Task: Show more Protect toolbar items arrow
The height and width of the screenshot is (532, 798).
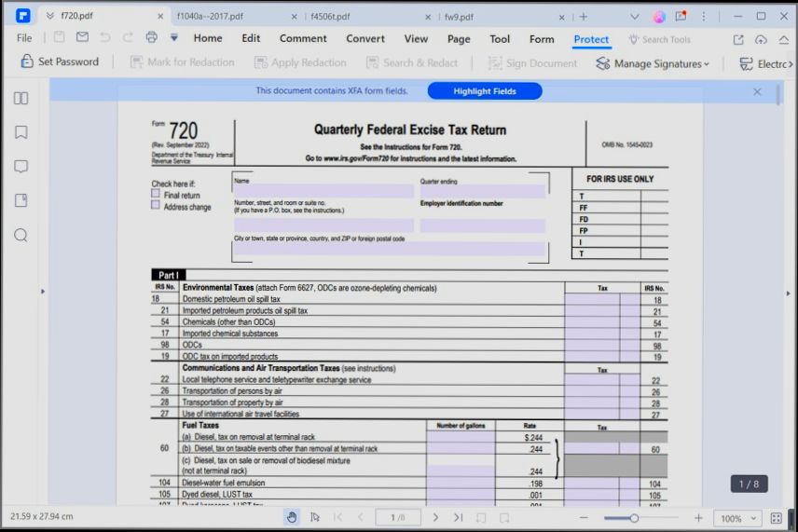Action: tap(791, 64)
